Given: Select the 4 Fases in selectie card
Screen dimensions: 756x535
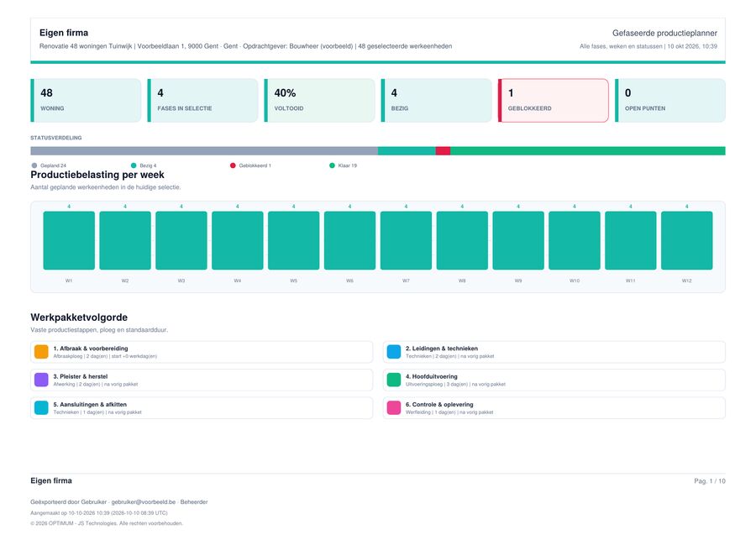Looking at the screenshot, I should click(x=202, y=100).
